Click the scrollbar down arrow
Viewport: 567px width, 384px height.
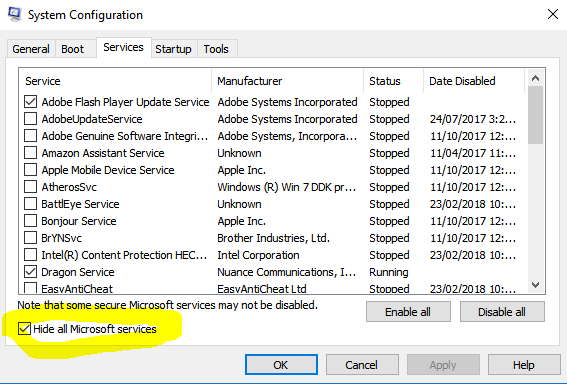tap(536, 285)
